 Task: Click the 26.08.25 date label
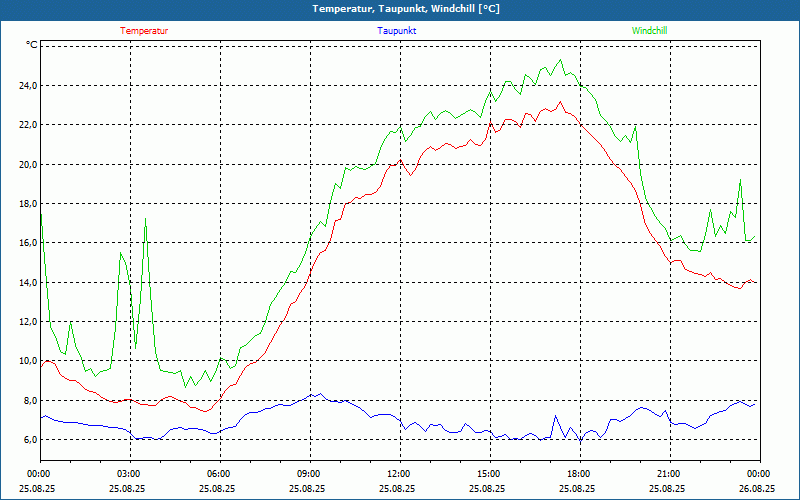(x=757, y=488)
